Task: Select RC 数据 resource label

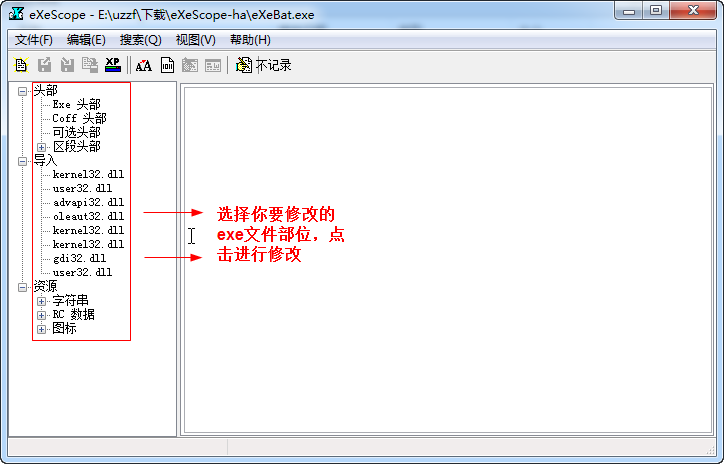Action: pos(73,315)
